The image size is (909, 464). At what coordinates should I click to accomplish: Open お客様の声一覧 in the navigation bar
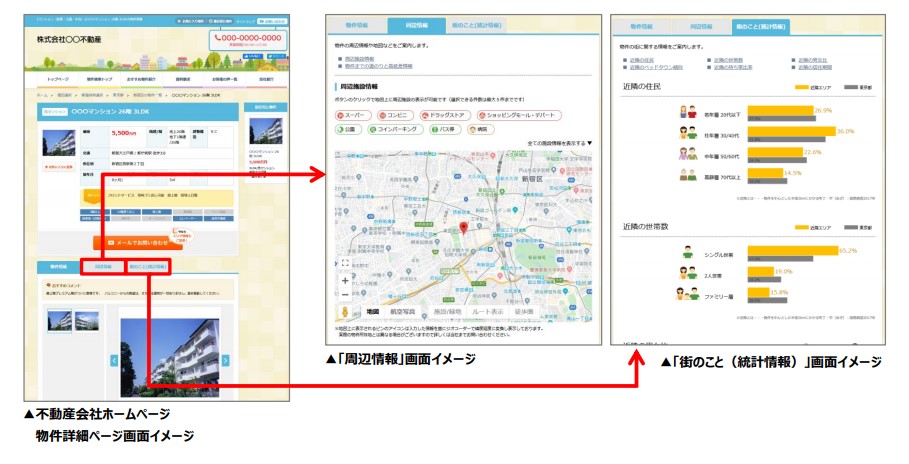click(x=224, y=79)
